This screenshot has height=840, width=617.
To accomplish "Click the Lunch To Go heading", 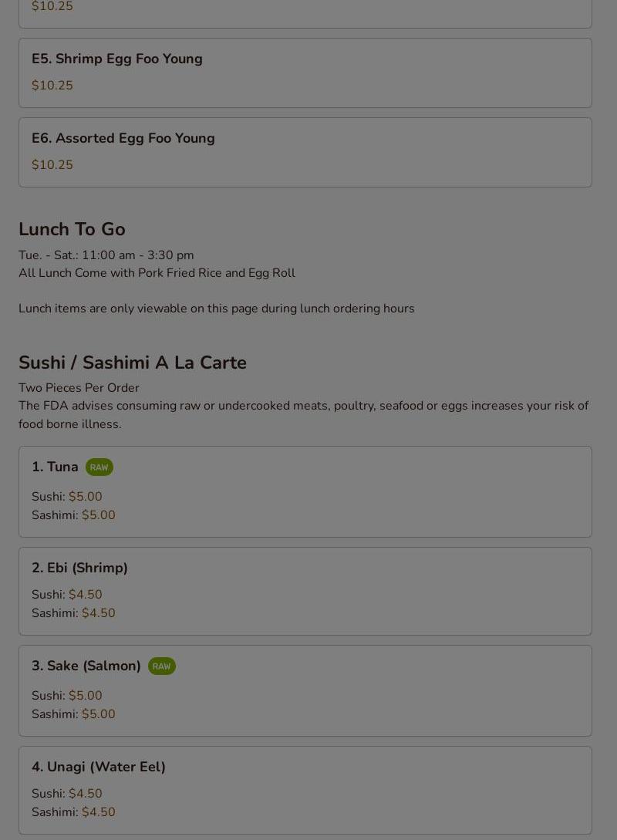I will 72,229.
